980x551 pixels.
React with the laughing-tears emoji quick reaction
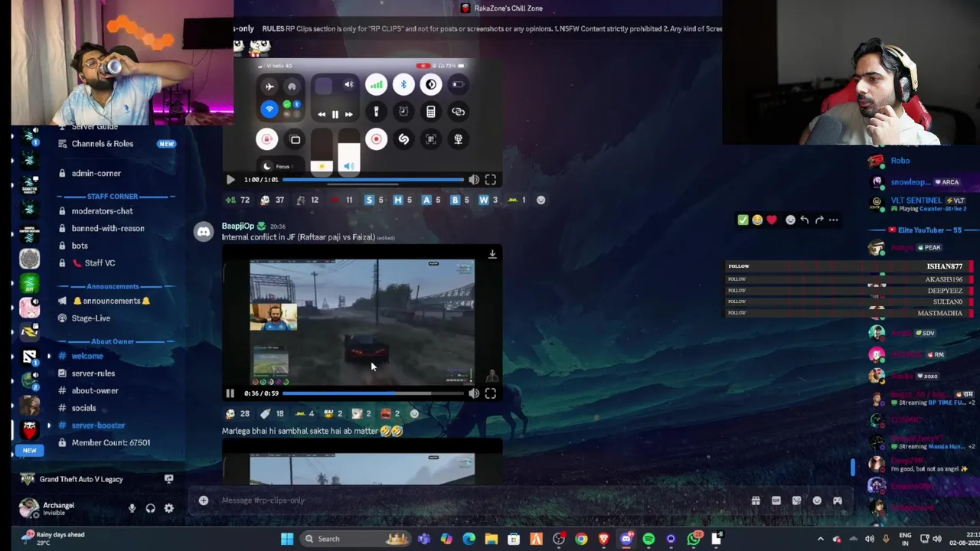(757, 220)
